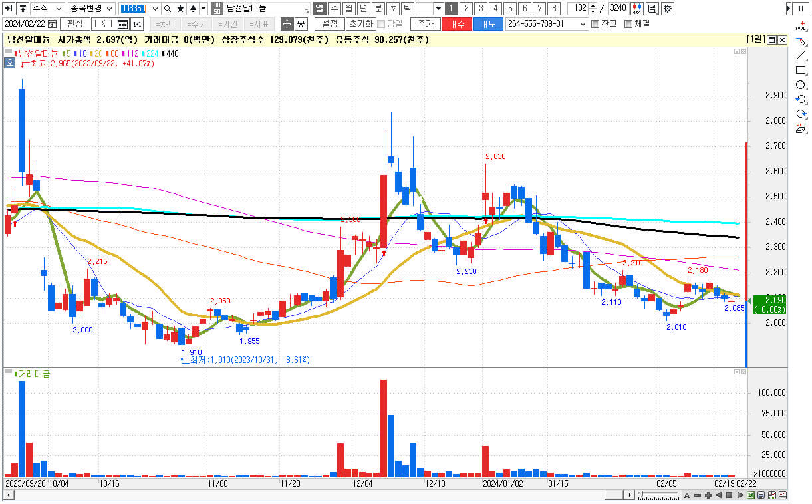
Task: Click the magnifier stock search icon
Action: 168,9
